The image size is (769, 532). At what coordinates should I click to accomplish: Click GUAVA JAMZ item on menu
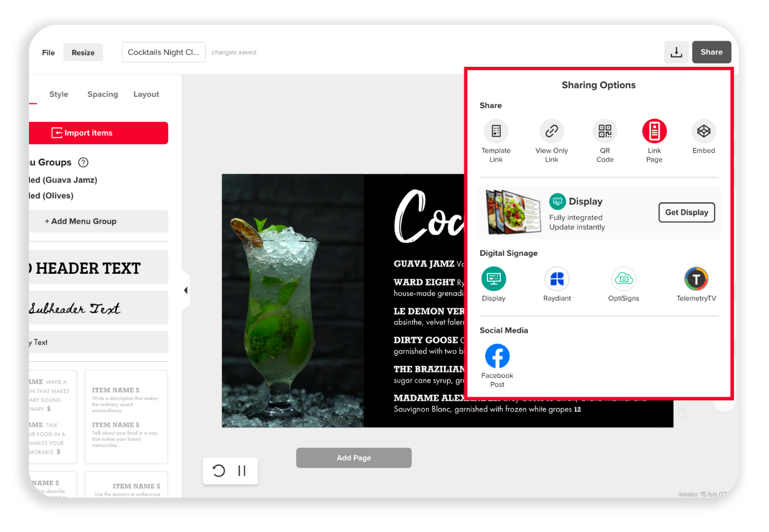(x=424, y=264)
